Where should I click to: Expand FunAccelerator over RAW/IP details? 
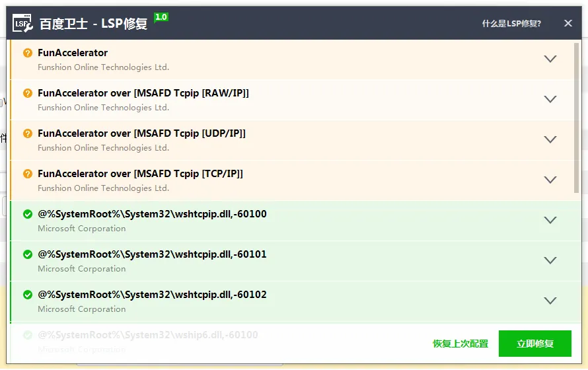point(550,99)
